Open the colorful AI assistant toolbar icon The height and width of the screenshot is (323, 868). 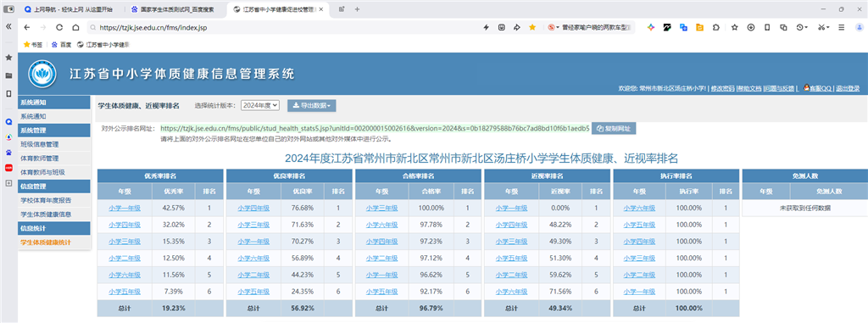(652, 27)
